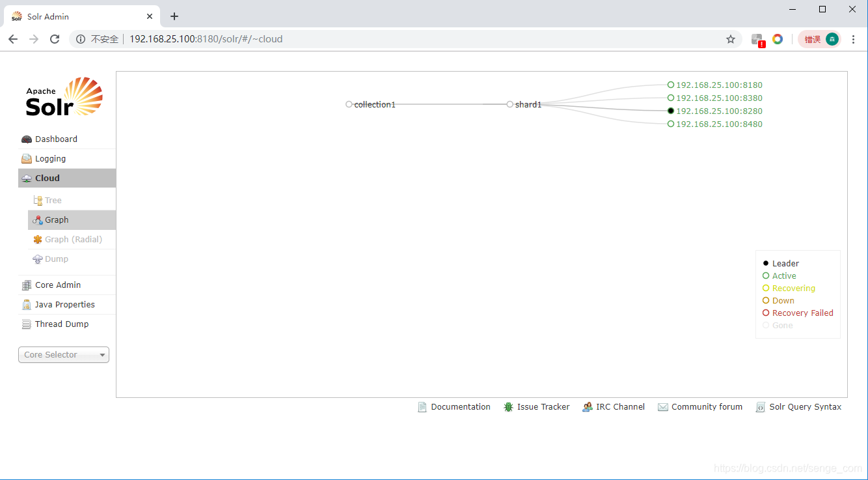Open the Core Selector dropdown
The height and width of the screenshot is (480, 868).
[x=64, y=355]
